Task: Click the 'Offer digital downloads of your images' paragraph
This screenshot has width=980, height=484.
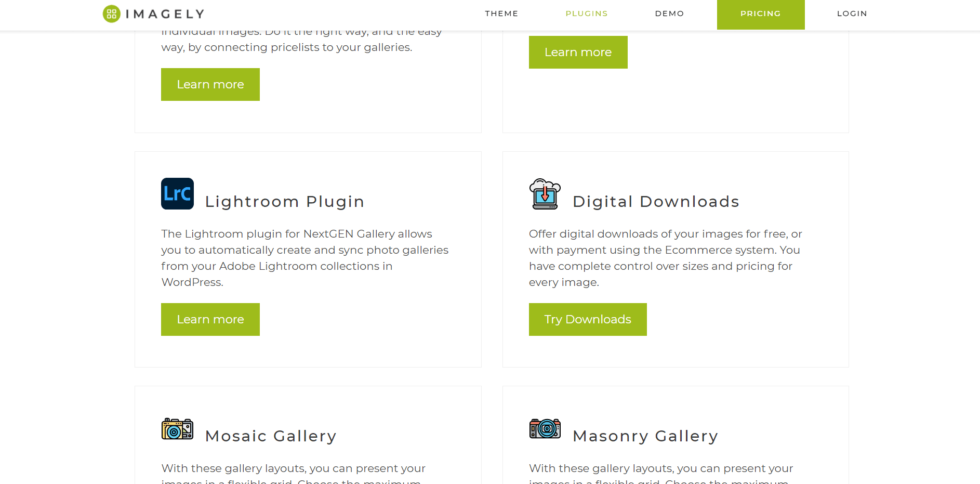Action: (x=666, y=258)
